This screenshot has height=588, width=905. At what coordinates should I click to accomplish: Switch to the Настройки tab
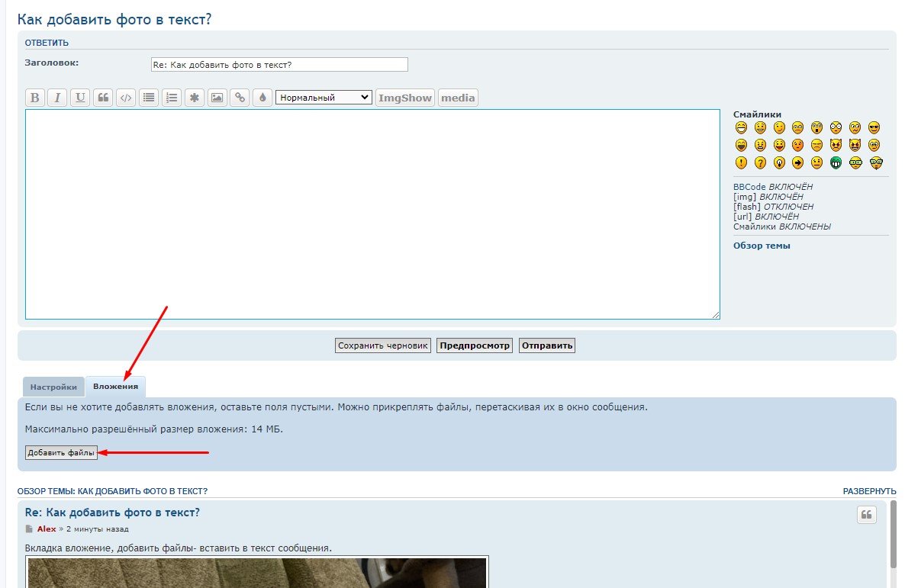click(x=53, y=387)
